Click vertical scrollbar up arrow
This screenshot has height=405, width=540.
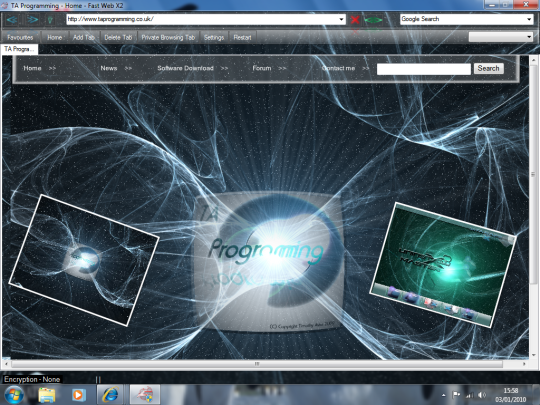click(x=533, y=60)
